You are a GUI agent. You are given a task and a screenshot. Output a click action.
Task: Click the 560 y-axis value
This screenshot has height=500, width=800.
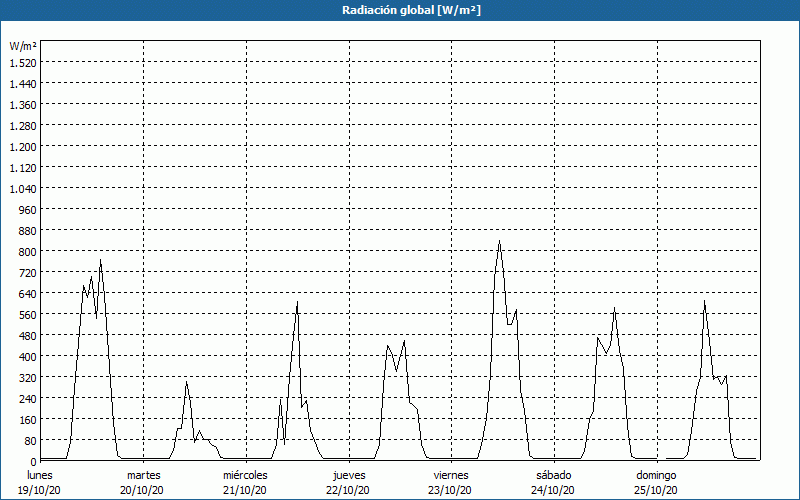tap(28, 315)
